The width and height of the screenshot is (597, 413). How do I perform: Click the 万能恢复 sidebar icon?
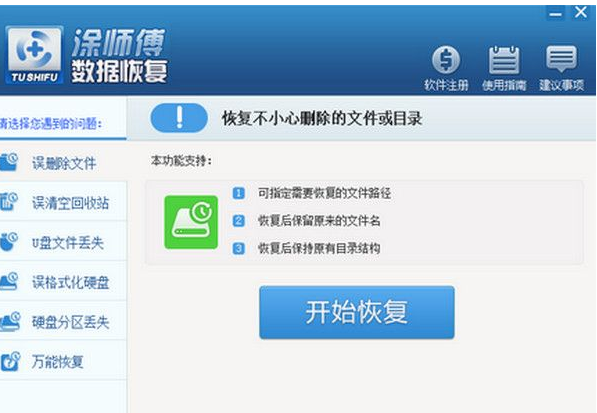click(x=10, y=361)
